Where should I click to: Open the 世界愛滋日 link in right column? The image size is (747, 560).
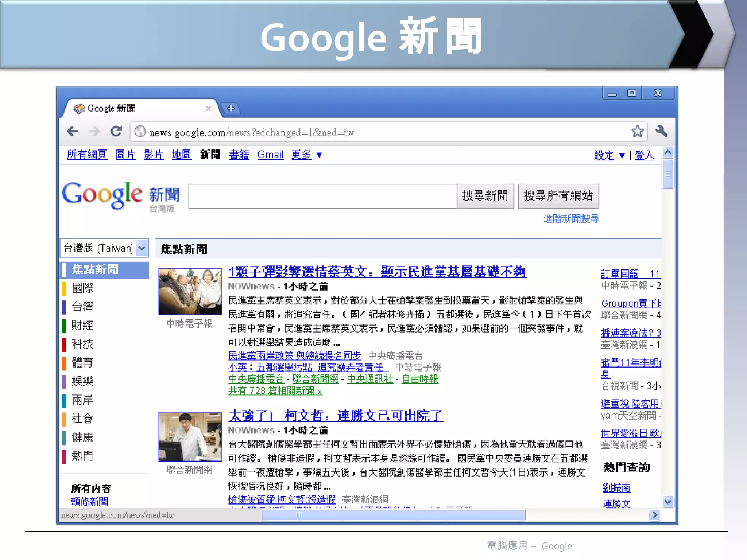pos(631,433)
